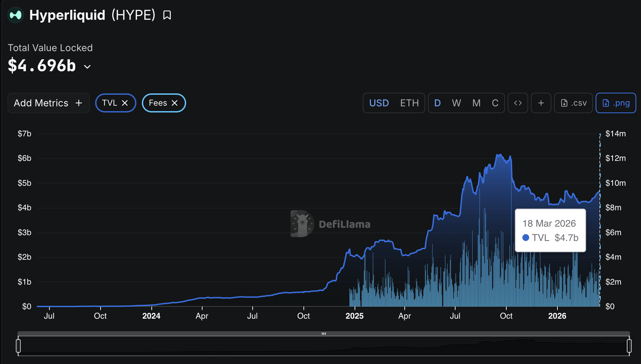Click the DefiLlama watermark on chart
641x364 pixels.
[x=330, y=224]
